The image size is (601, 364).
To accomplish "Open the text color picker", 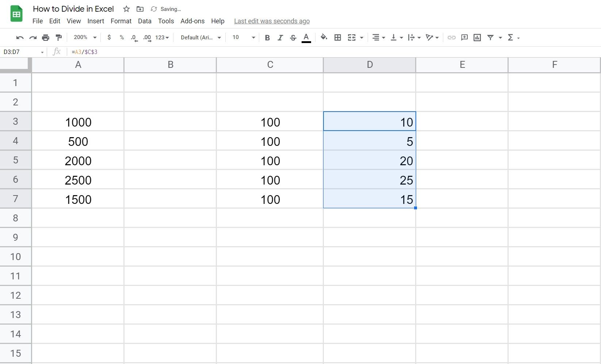I will [x=306, y=37].
